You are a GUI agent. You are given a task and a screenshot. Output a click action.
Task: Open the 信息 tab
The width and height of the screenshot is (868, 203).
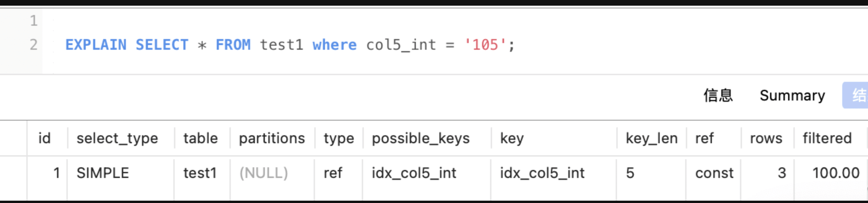[718, 95]
